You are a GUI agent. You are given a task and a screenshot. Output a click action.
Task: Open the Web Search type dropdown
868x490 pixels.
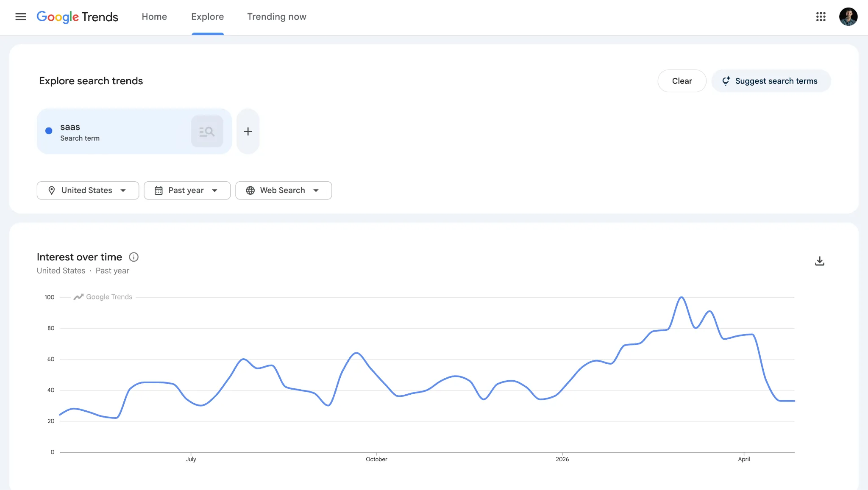284,191
